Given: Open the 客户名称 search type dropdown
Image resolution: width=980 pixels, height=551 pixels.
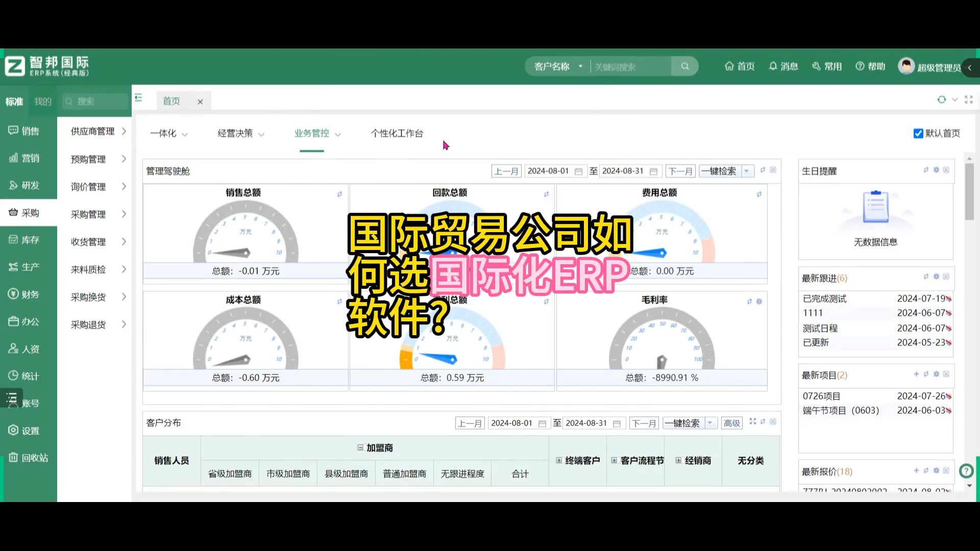Looking at the screenshot, I should tap(558, 66).
